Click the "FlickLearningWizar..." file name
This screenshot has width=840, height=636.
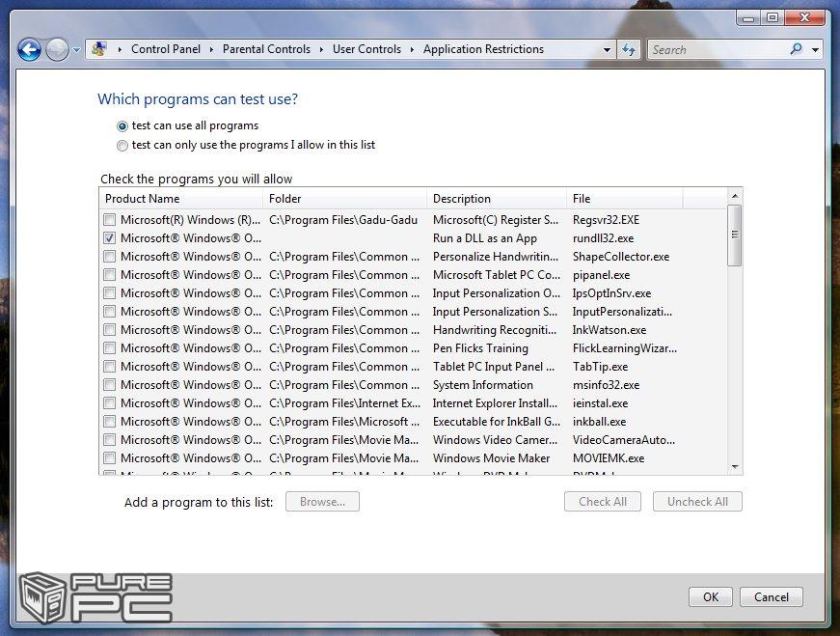click(x=625, y=348)
